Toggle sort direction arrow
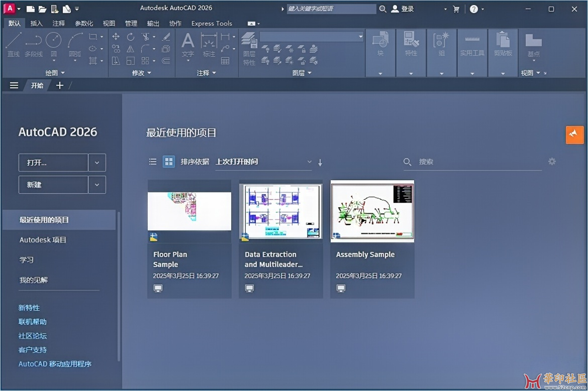The height and width of the screenshot is (391, 588). point(320,163)
